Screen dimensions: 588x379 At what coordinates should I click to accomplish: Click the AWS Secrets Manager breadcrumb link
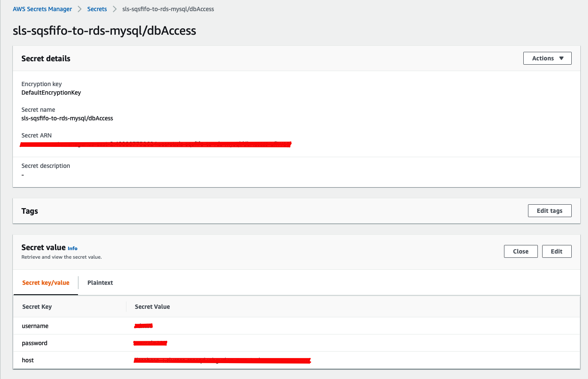[43, 9]
